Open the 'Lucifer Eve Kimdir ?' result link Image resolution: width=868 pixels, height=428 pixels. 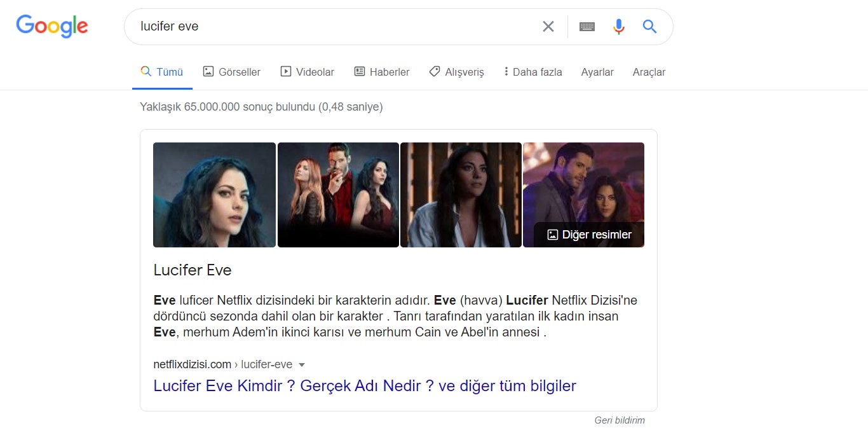coord(365,385)
